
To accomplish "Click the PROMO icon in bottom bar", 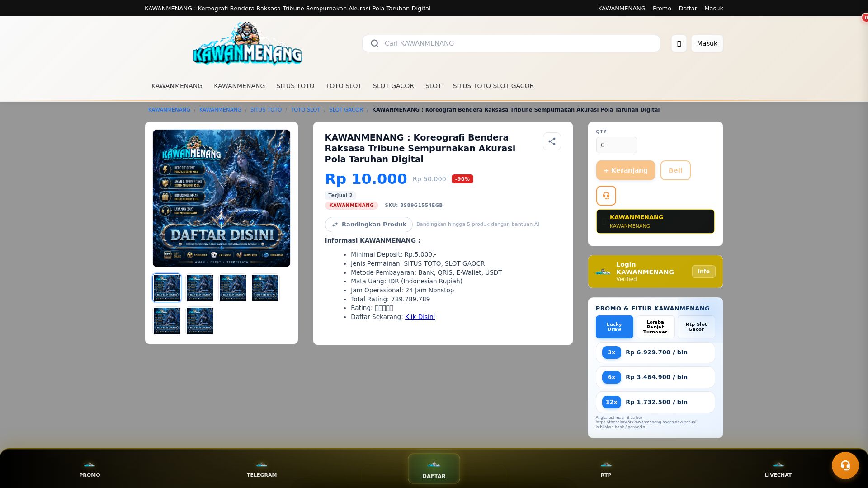I will point(90,465).
